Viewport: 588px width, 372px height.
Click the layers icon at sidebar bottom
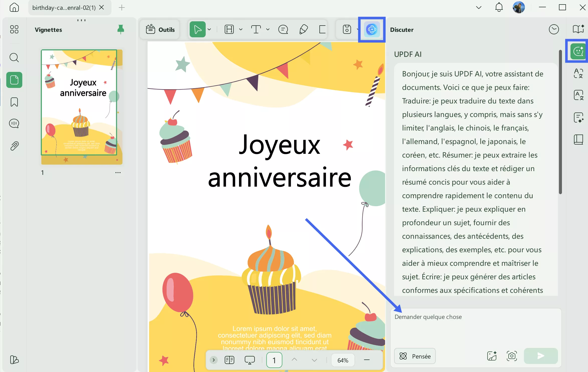(14, 360)
